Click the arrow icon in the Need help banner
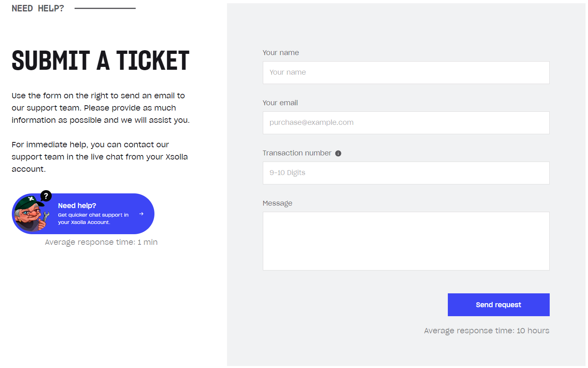Viewport: 588px width, 368px height. tap(141, 214)
